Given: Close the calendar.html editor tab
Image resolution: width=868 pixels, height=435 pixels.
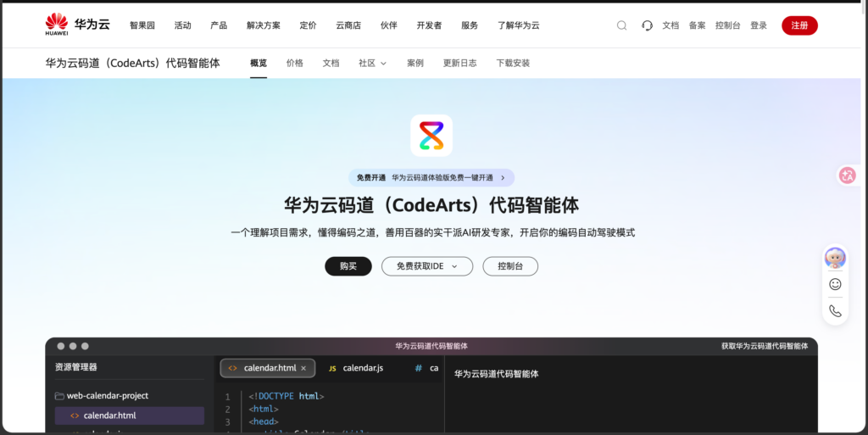Looking at the screenshot, I should tap(303, 368).
